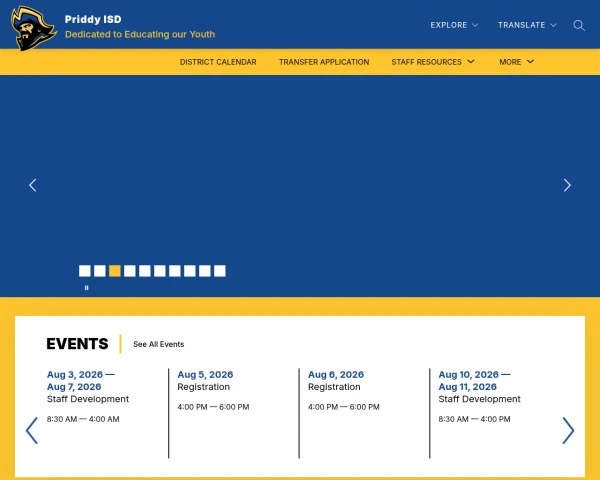The image size is (600, 480).
Task: Expand the Explore dropdown
Action: coord(454,25)
